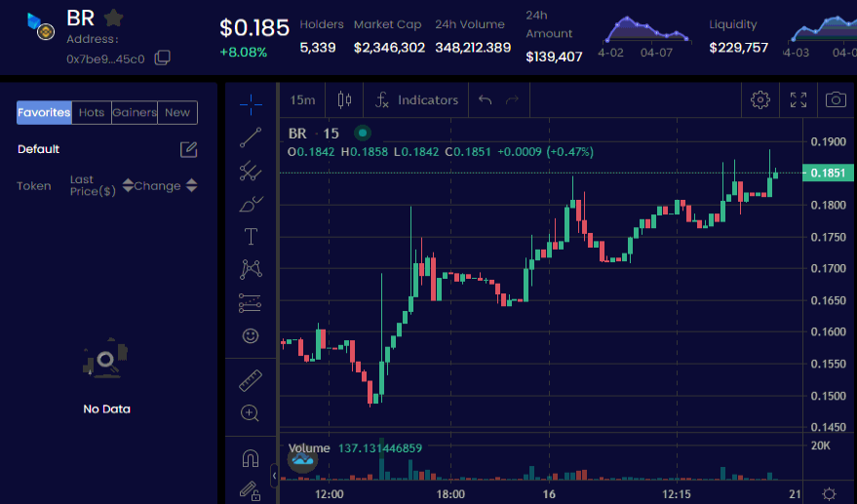The width and height of the screenshot is (857, 504).
Task: Select the crosshair cursor tool
Action: point(251,104)
